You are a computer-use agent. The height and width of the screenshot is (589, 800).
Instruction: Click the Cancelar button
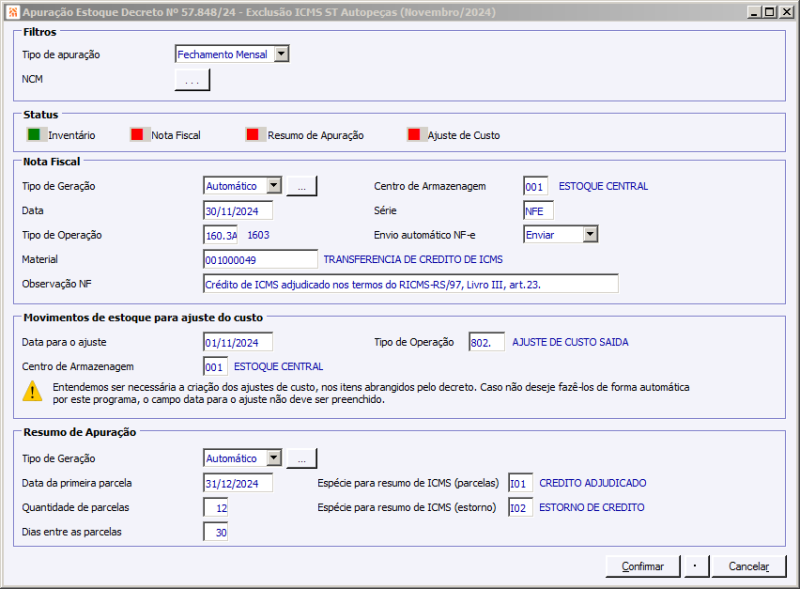749,567
